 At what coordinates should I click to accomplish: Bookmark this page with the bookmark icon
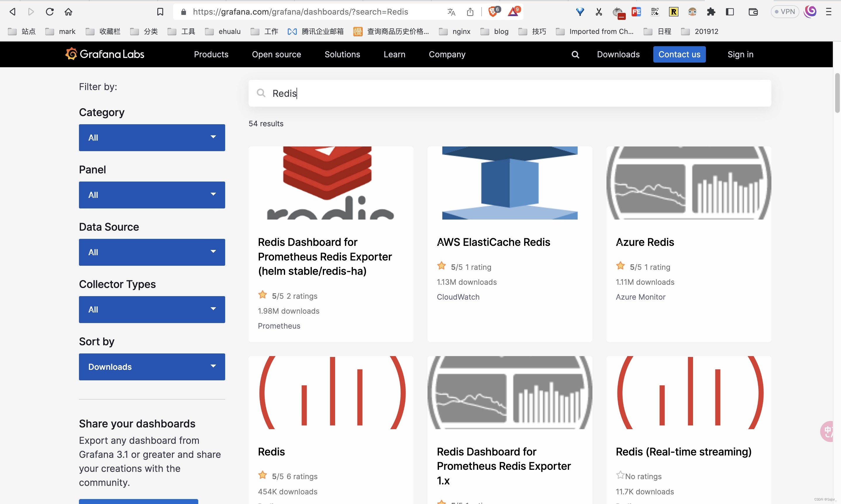coord(160,12)
